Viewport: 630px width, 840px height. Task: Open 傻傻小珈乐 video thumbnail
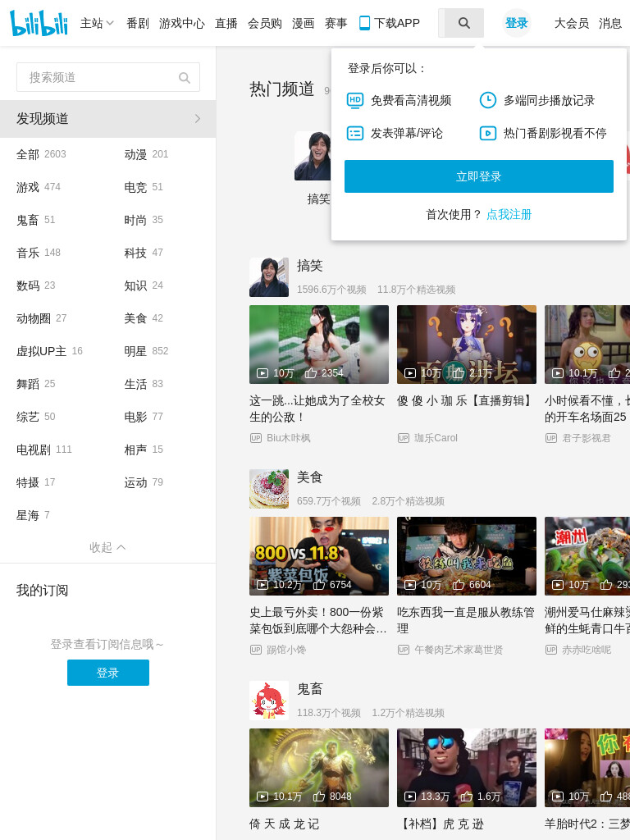click(x=467, y=345)
